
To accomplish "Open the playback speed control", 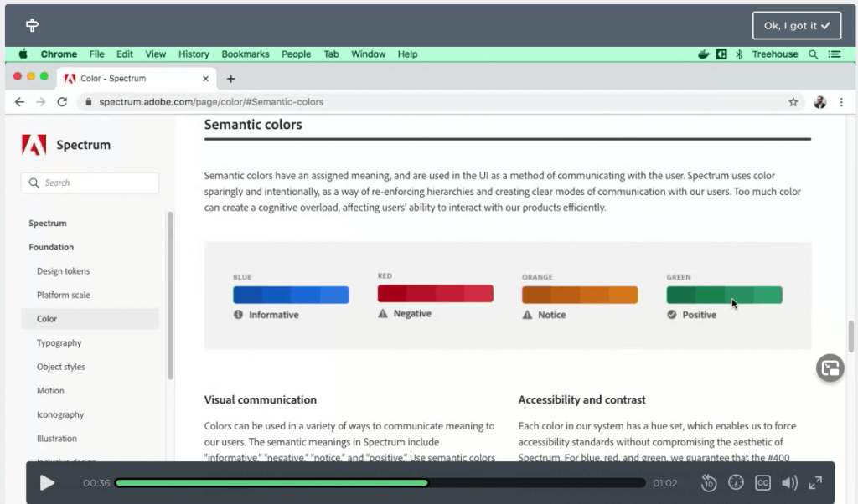I will (736, 483).
